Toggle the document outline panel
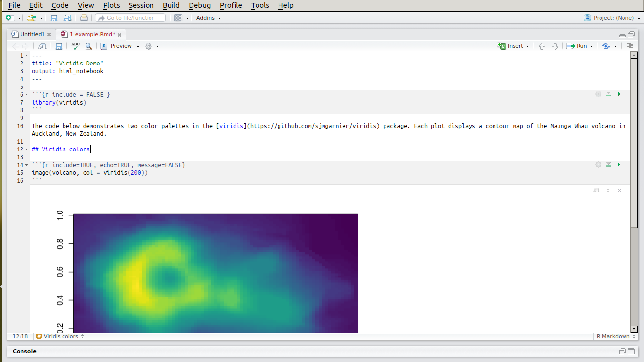This screenshot has width=644, height=362. [630, 46]
